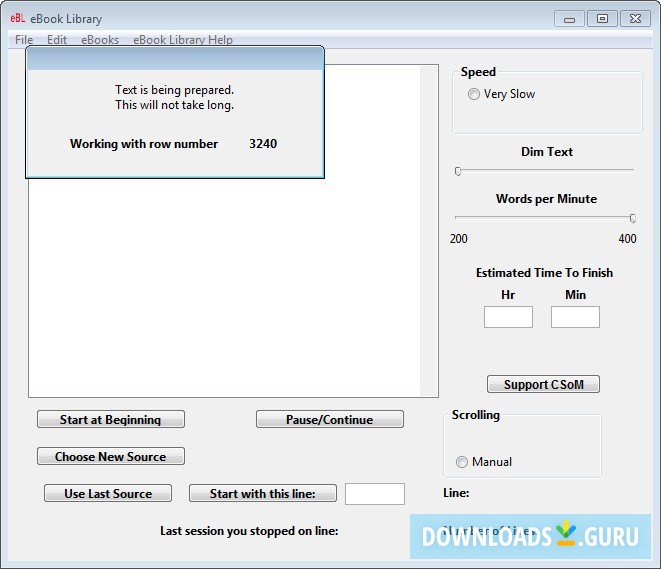Click the Dim Text slider handle
661x569 pixels.
tap(458, 171)
